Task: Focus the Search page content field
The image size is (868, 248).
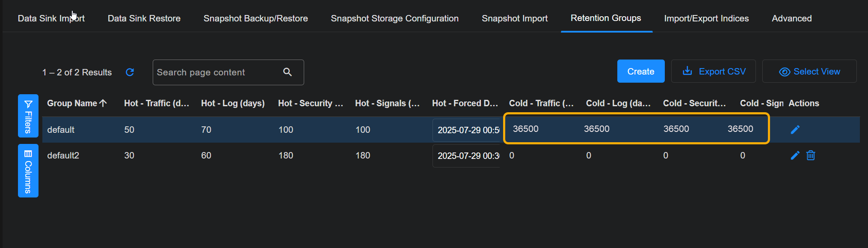Action: 216,72
